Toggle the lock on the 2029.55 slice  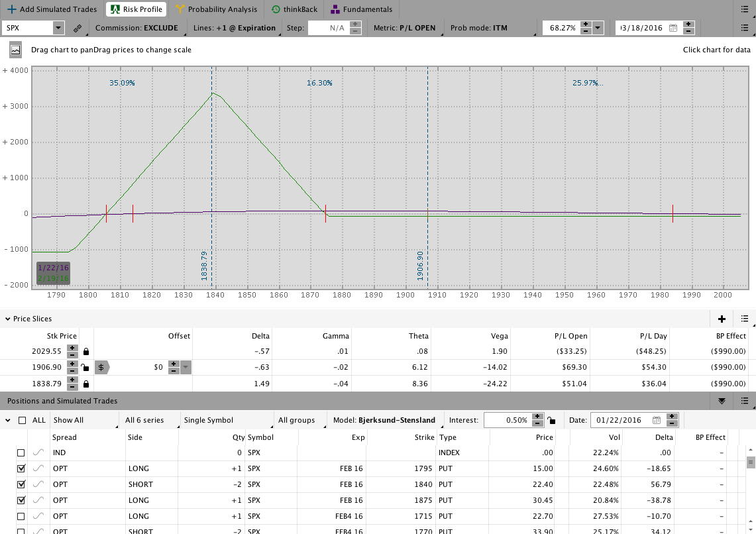click(x=86, y=352)
